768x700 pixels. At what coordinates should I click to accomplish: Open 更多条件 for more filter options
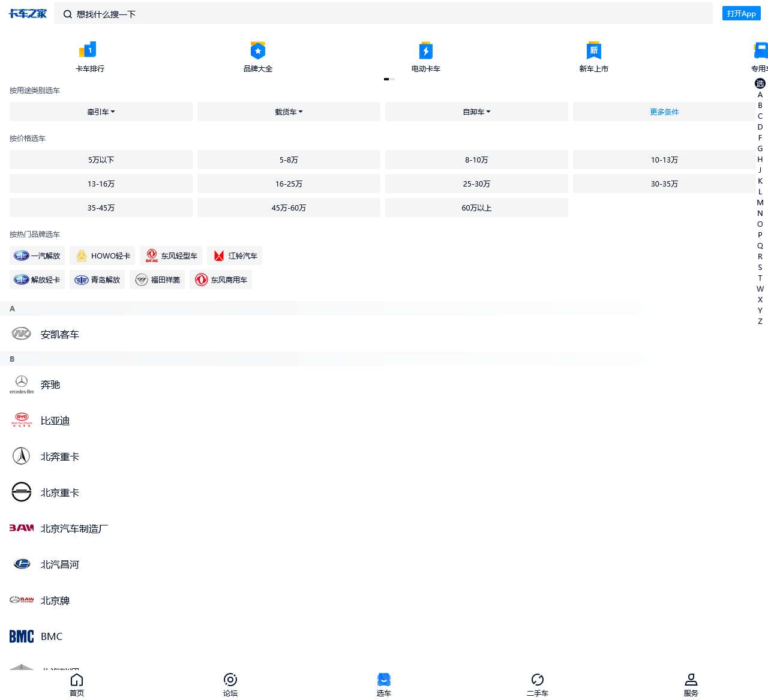coord(664,112)
